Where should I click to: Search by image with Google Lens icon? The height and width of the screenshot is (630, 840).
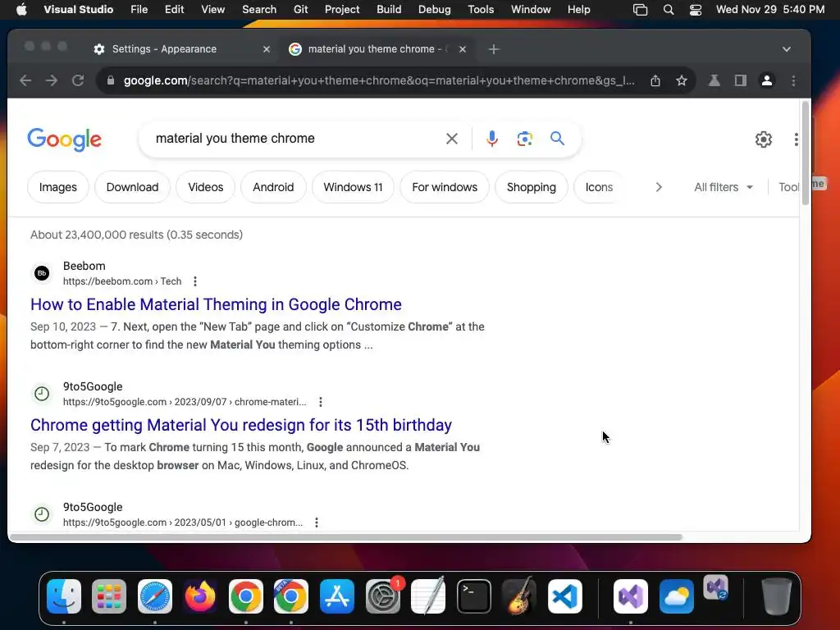[x=524, y=139]
